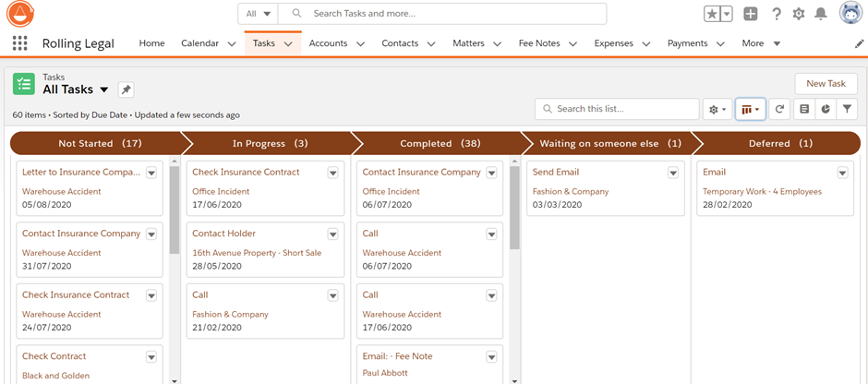
Task: Open 16th Avenue Property - Short Sale link
Action: (257, 253)
